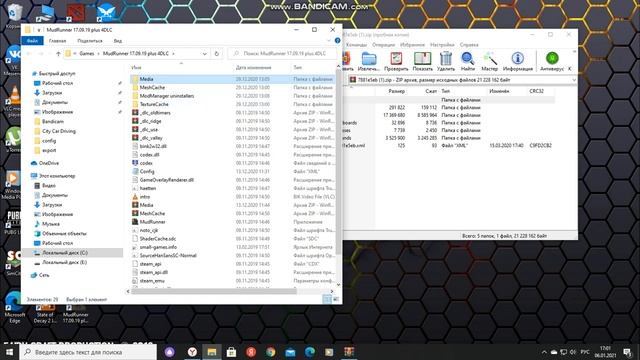Viewport: 640px width, 360px height.
Task: Open the notification center icon
Action: (x=627, y=352)
